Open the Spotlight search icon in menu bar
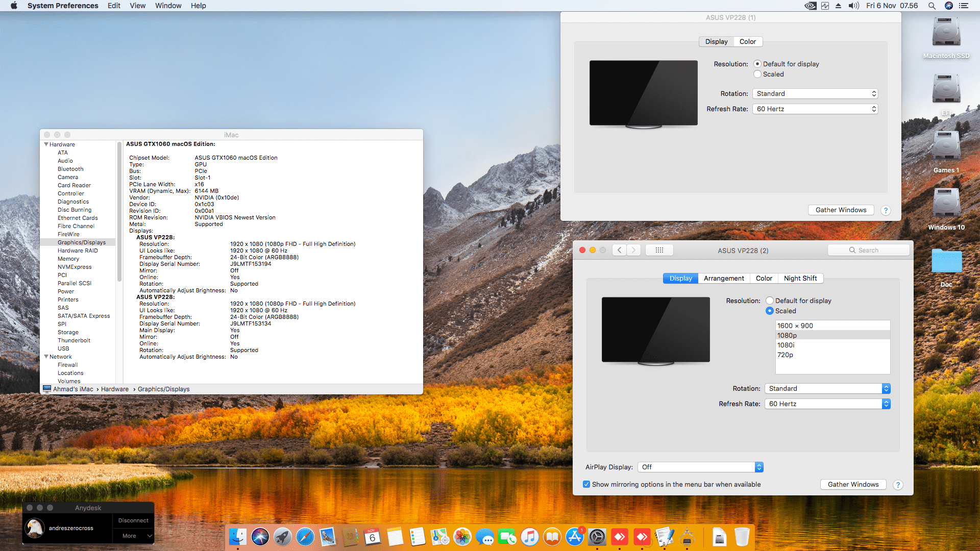Viewport: 980px width, 551px height. (x=932, y=6)
